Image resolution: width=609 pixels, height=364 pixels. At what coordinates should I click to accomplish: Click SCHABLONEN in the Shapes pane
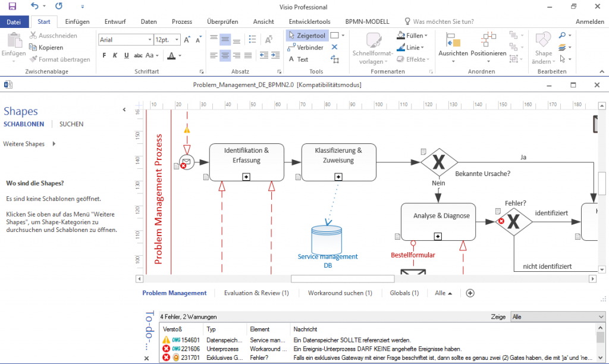[24, 124]
